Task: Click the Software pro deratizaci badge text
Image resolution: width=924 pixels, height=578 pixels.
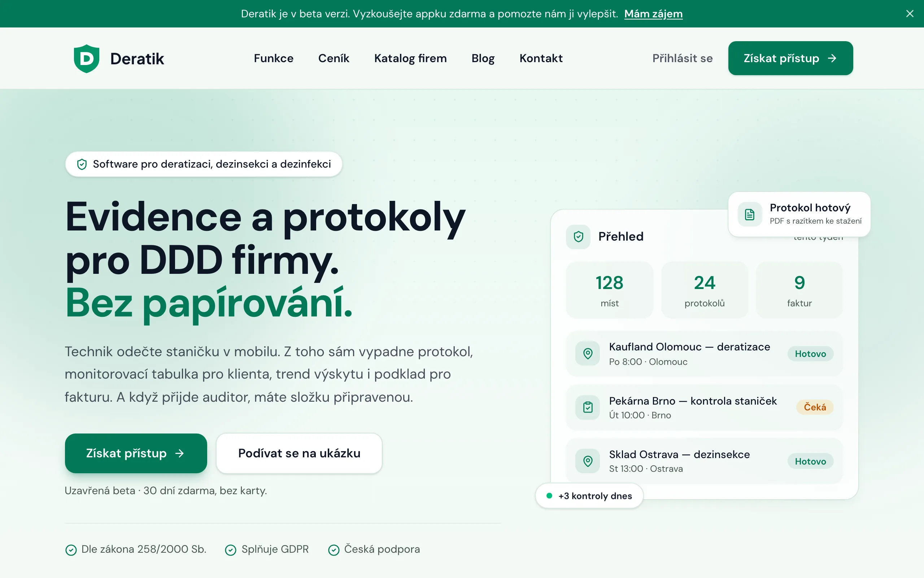Action: coord(212,164)
